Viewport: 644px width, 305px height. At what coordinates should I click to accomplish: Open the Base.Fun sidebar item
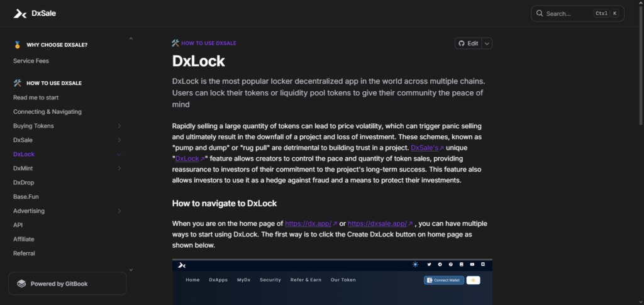click(26, 197)
